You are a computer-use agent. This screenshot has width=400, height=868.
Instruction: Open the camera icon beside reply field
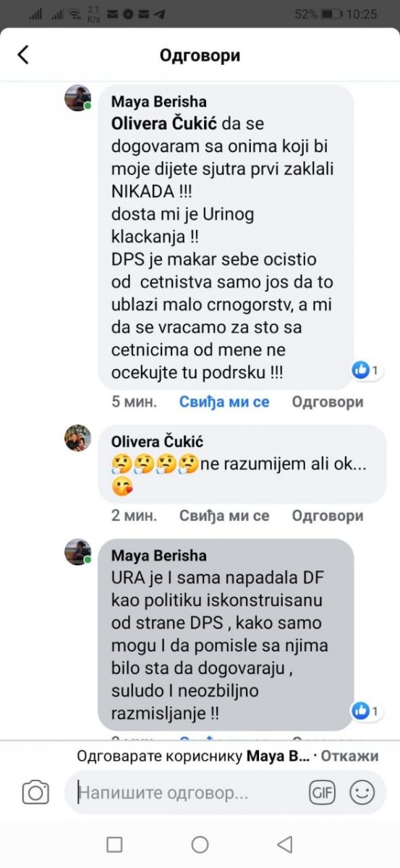pos(35,792)
